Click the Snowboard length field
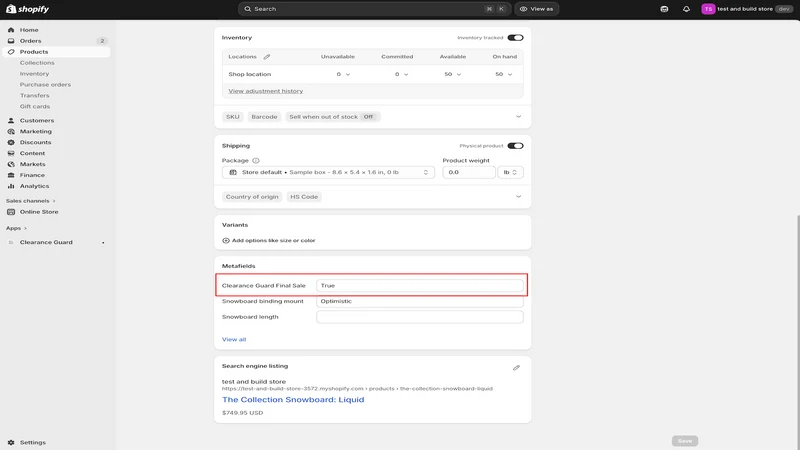 [419, 317]
